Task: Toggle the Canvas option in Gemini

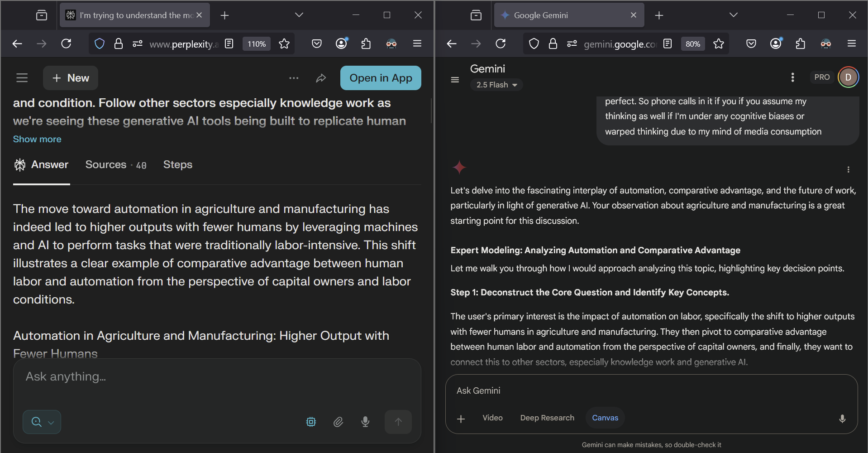Action: click(x=605, y=418)
